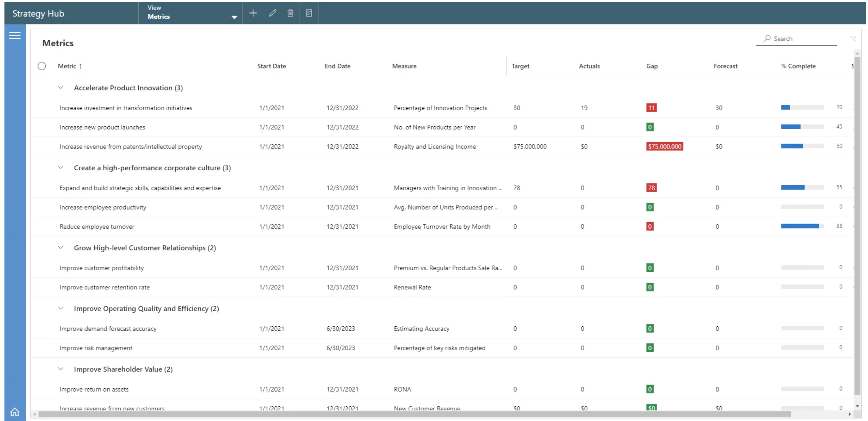
Task: Toggle the select-all circle in header
Action: (42, 66)
